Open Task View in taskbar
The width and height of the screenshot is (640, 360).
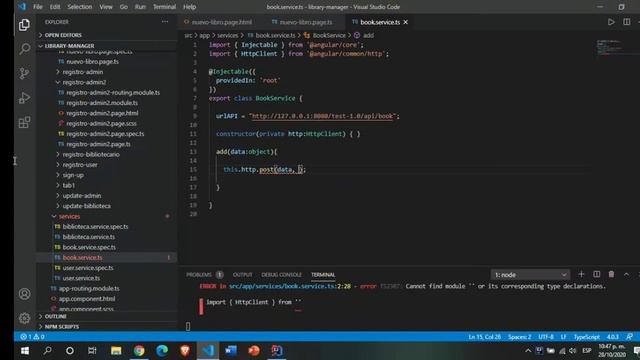click(x=92, y=351)
